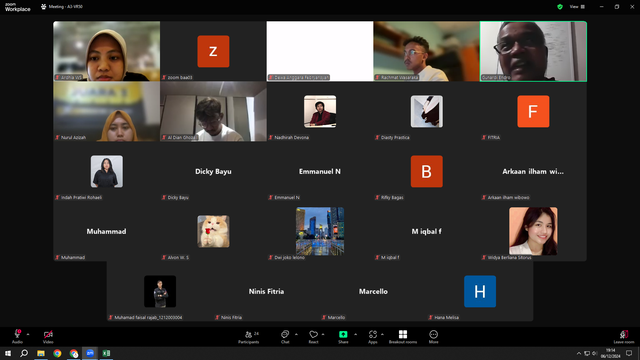Open File Explorer from taskbar
The width and height of the screenshot is (640, 360).
41,353
